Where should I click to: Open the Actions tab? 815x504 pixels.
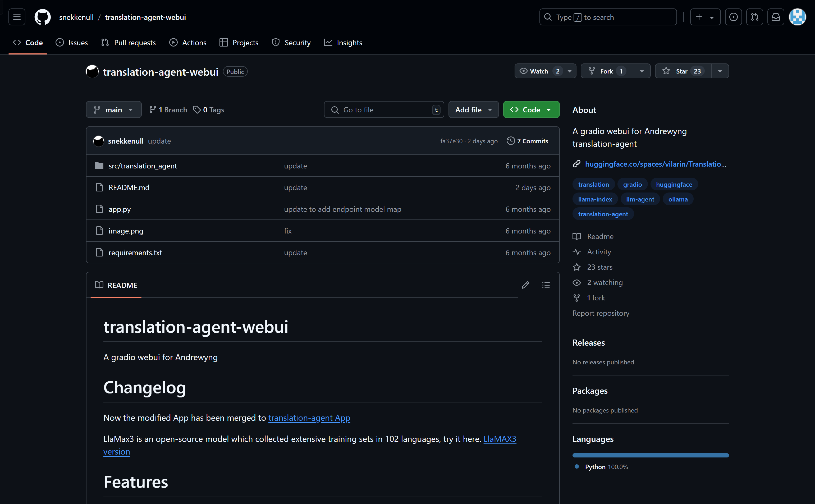[x=188, y=43]
